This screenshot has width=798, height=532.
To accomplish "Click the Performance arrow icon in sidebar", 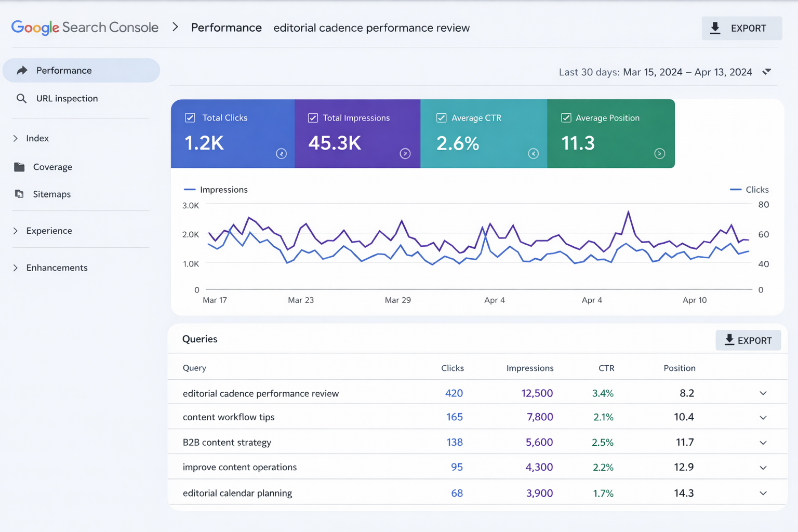I will click(x=22, y=70).
